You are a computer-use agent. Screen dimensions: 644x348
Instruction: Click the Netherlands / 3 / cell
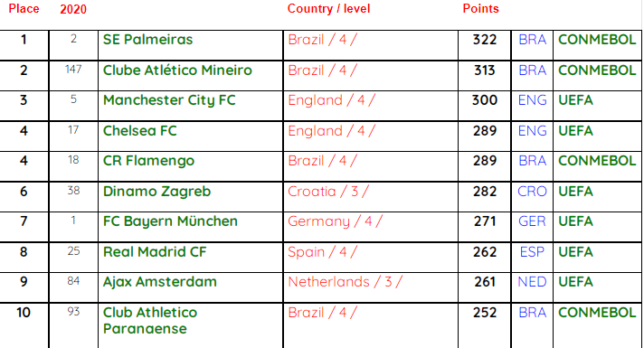pyautogui.click(x=345, y=281)
